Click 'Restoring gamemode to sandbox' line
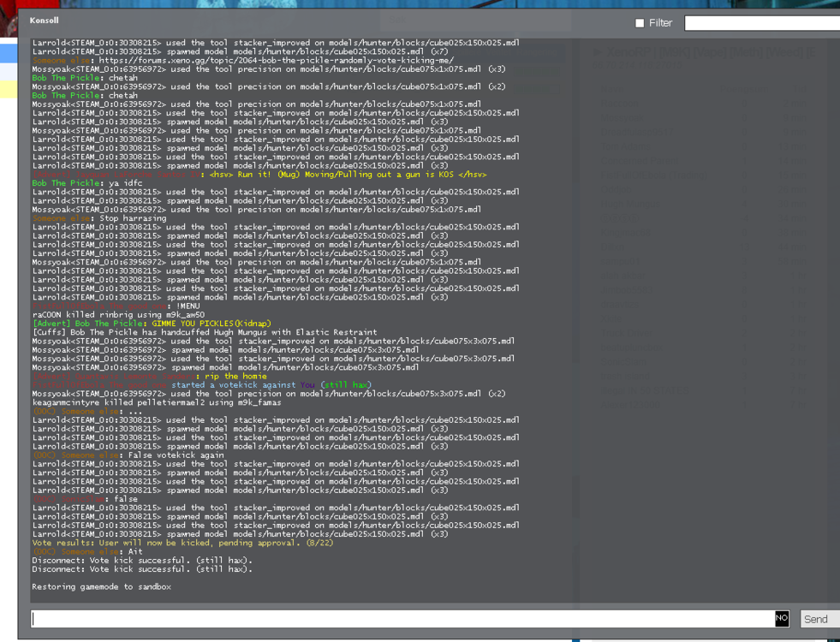 [101, 586]
